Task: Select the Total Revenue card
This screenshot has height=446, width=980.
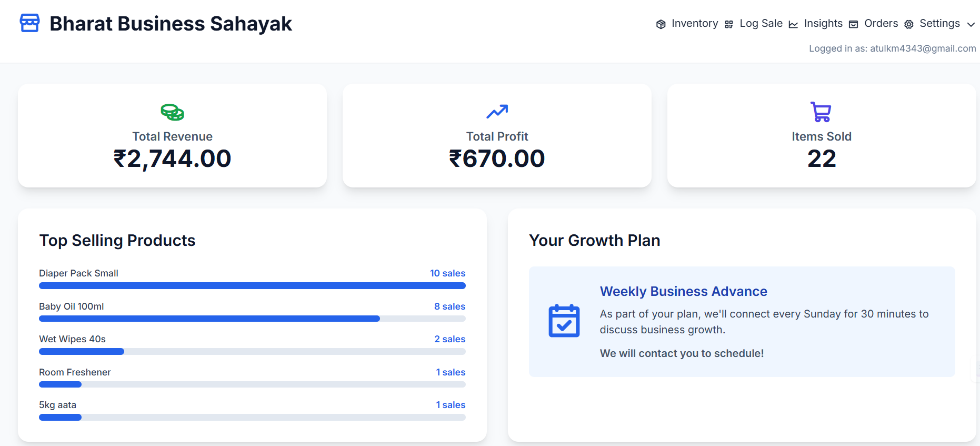Action: pyautogui.click(x=172, y=136)
